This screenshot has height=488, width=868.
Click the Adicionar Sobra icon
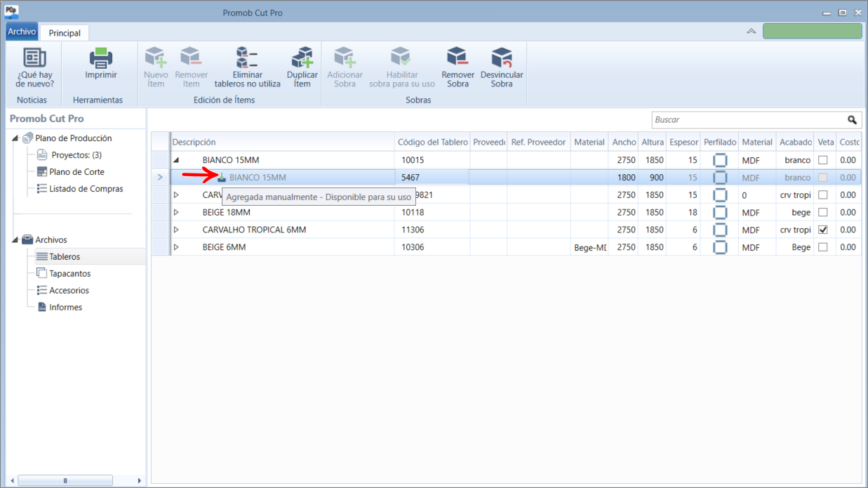click(345, 57)
